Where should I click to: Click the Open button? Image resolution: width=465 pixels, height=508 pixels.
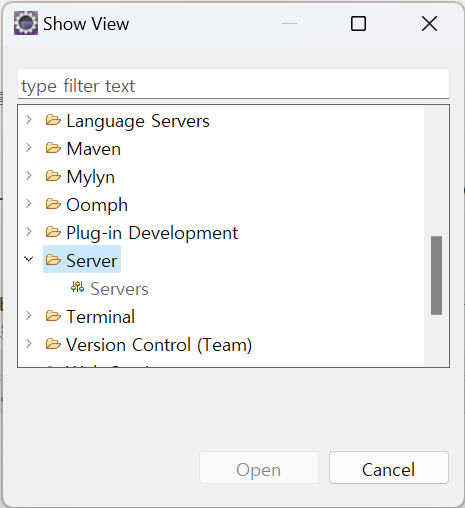pos(259,468)
